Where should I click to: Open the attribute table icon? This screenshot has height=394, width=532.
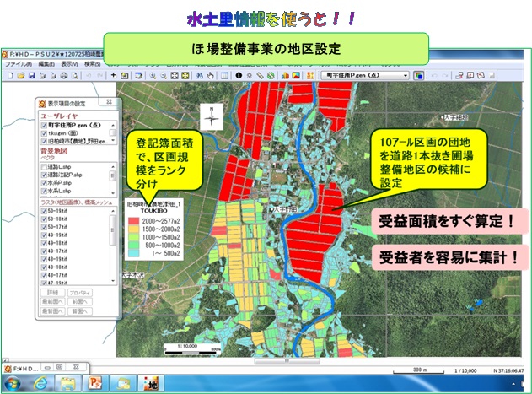click(x=224, y=75)
